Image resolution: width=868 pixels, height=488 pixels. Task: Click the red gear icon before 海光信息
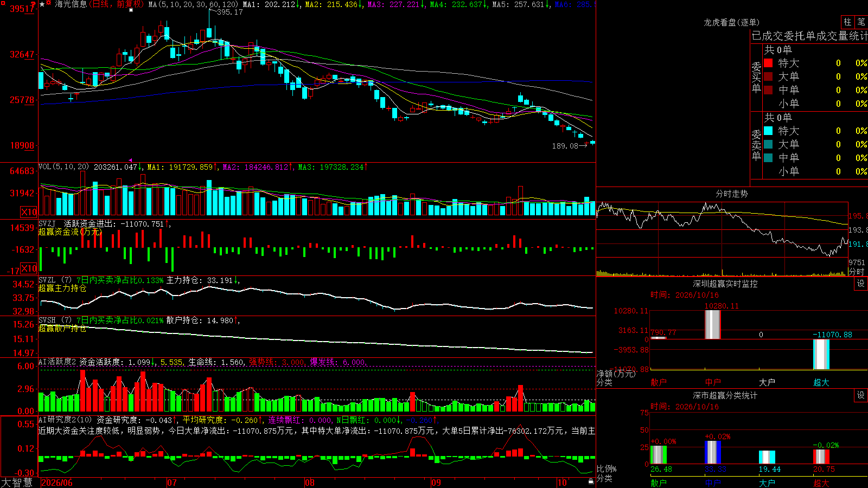[49, 3]
